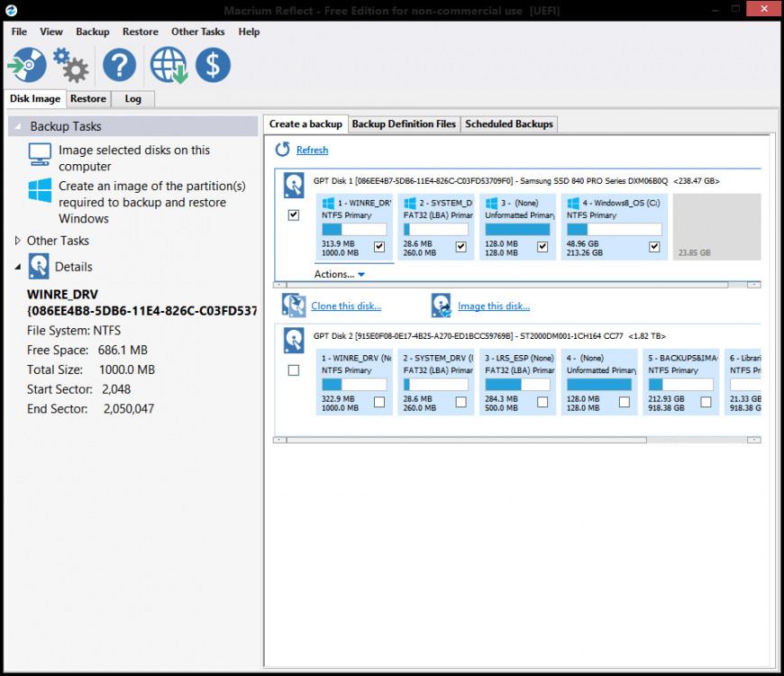Collapse the Backup Tasks section
This screenshot has width=784, height=676.
pyautogui.click(x=17, y=126)
